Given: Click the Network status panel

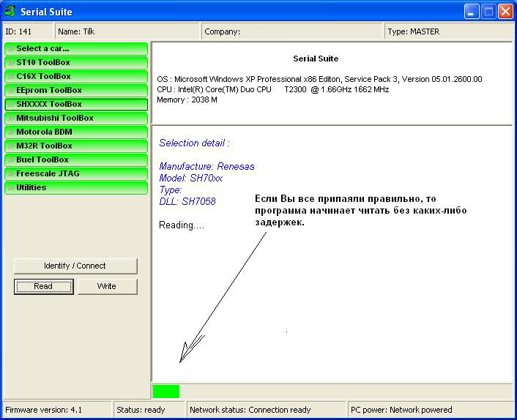Looking at the screenshot, I should (x=266, y=410).
